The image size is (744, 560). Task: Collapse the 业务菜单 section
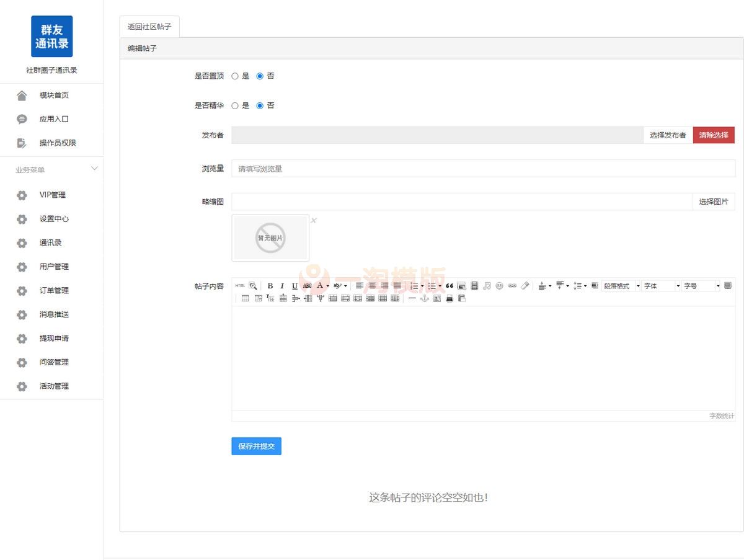coord(94,168)
